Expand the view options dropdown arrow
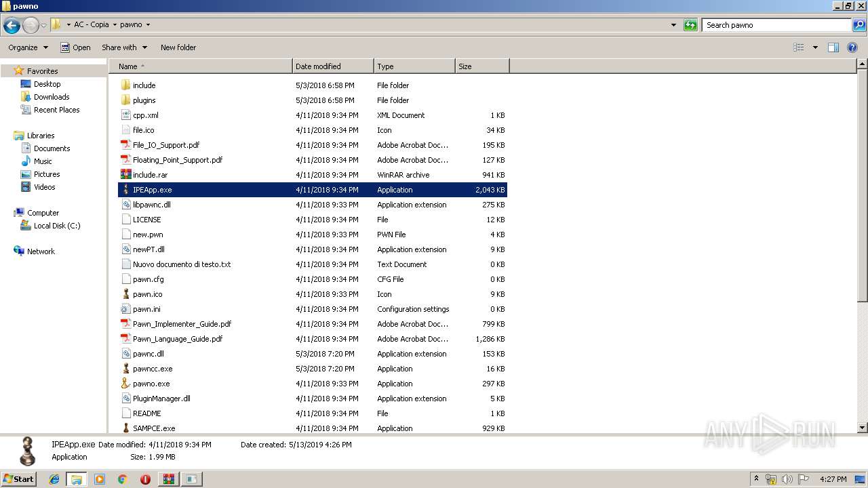Image resolution: width=868 pixels, height=488 pixels. pos(815,47)
